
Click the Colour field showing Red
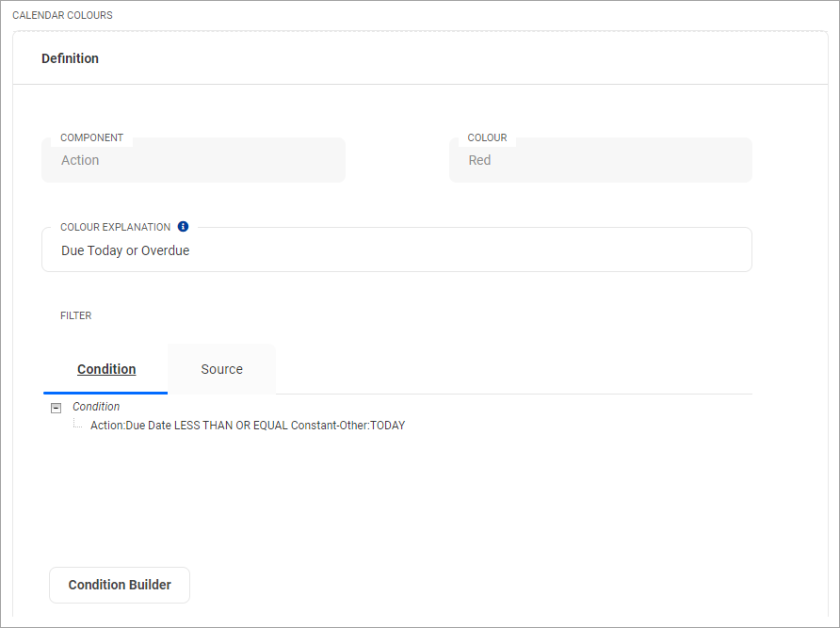tap(600, 160)
